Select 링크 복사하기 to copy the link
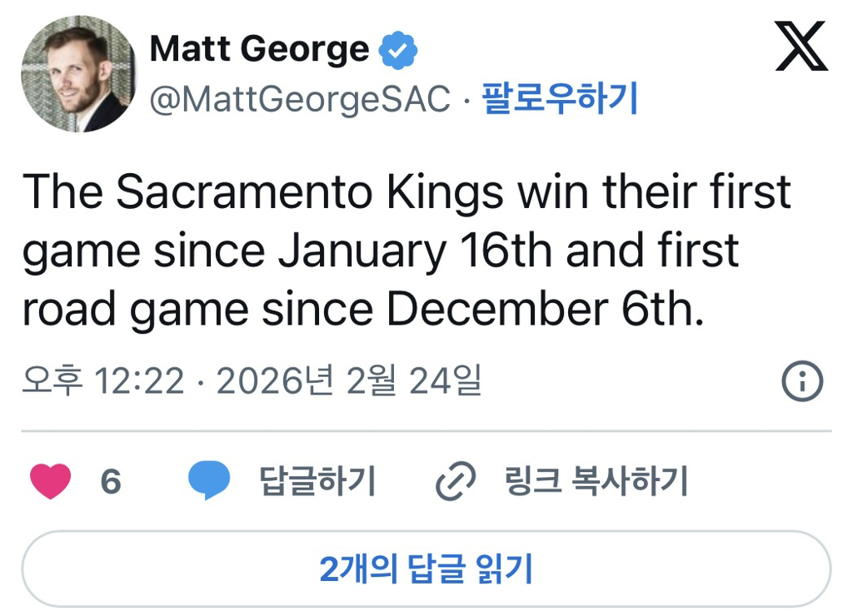The width and height of the screenshot is (853, 616). pyautogui.click(x=596, y=481)
